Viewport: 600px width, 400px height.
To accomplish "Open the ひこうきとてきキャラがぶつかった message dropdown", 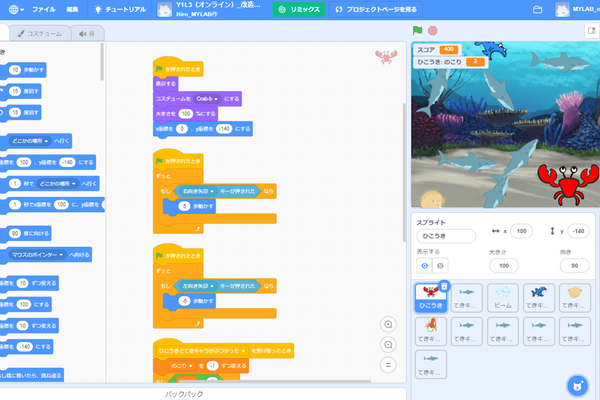I will (x=202, y=351).
